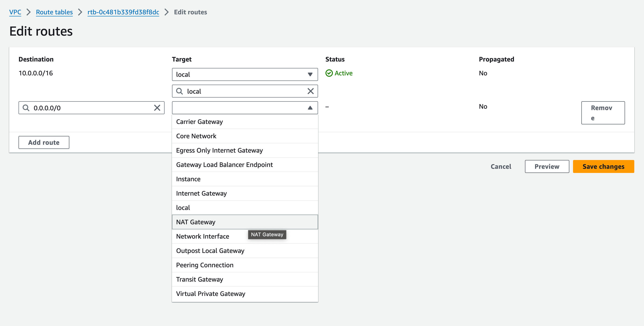Click the 10.0.0.0/16 destination text

point(36,73)
